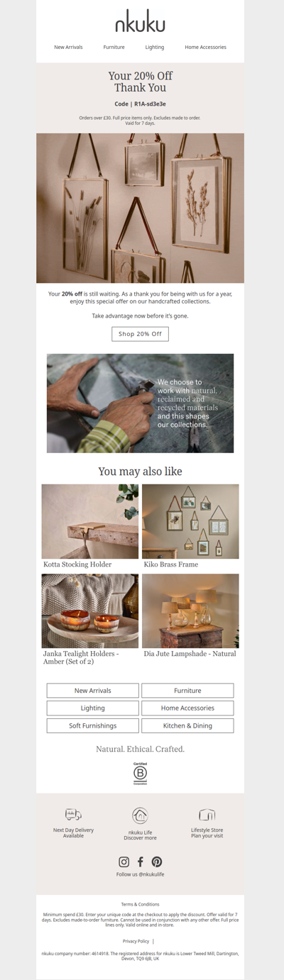The width and height of the screenshot is (284, 980).
Task: Click the Next Day Delivery van icon
Action: point(73,815)
